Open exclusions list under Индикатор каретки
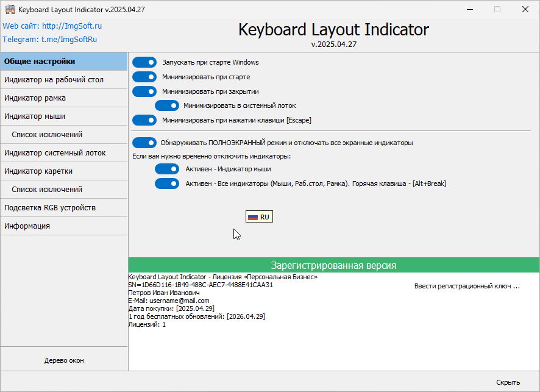Viewport: 540px width, 392px height. 64,189
